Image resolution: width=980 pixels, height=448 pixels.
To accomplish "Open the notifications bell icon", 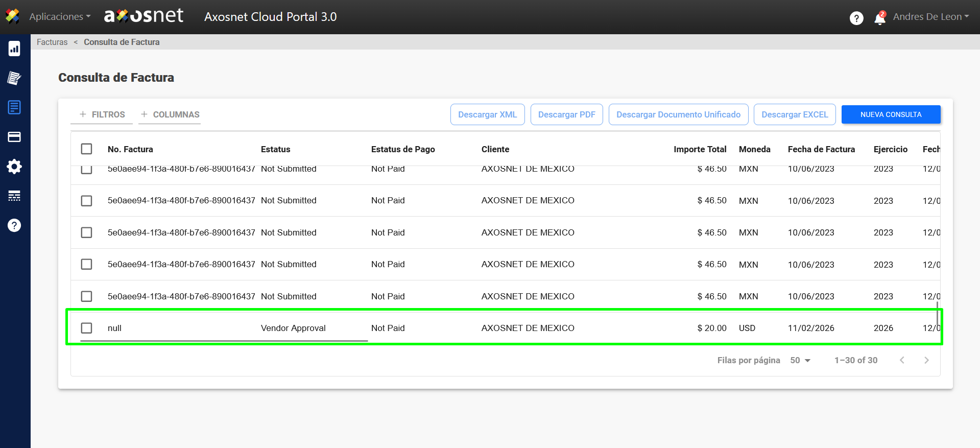I will tap(879, 18).
